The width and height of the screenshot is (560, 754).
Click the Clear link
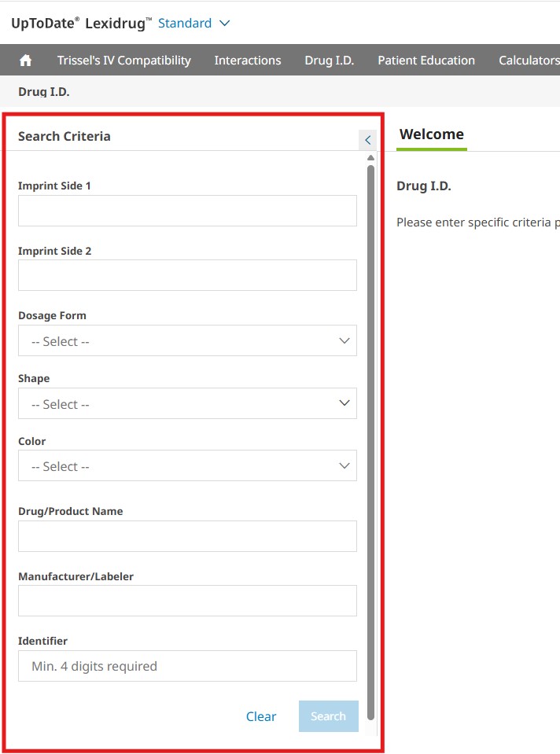pyautogui.click(x=261, y=716)
